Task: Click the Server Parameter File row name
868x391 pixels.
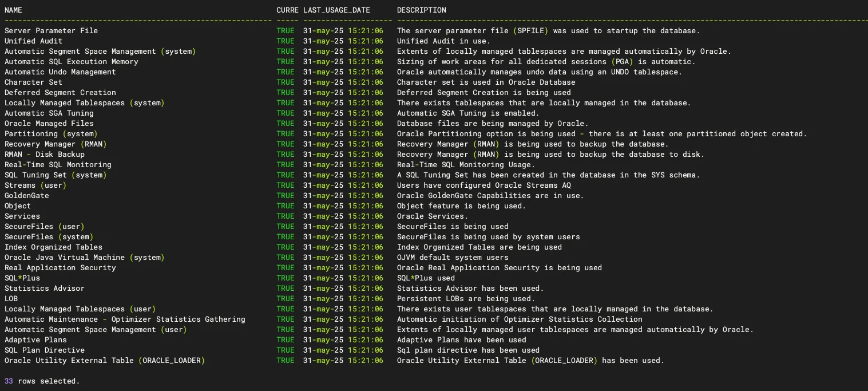Action: 51,31
